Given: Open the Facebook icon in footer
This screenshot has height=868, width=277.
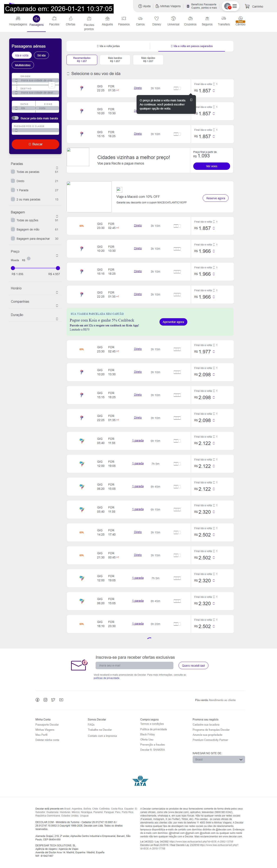Looking at the screenshot, I should [37, 700].
